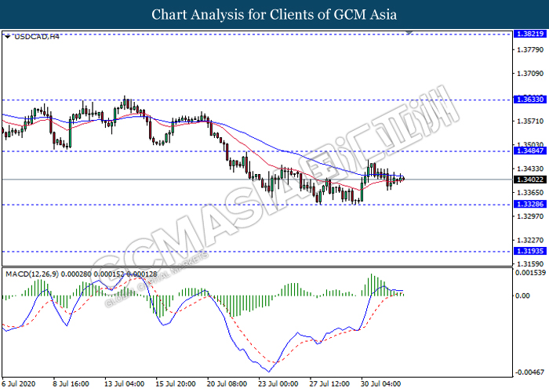549x392 pixels.
Task: Click the 1.37090 price axis value
Action: point(530,74)
